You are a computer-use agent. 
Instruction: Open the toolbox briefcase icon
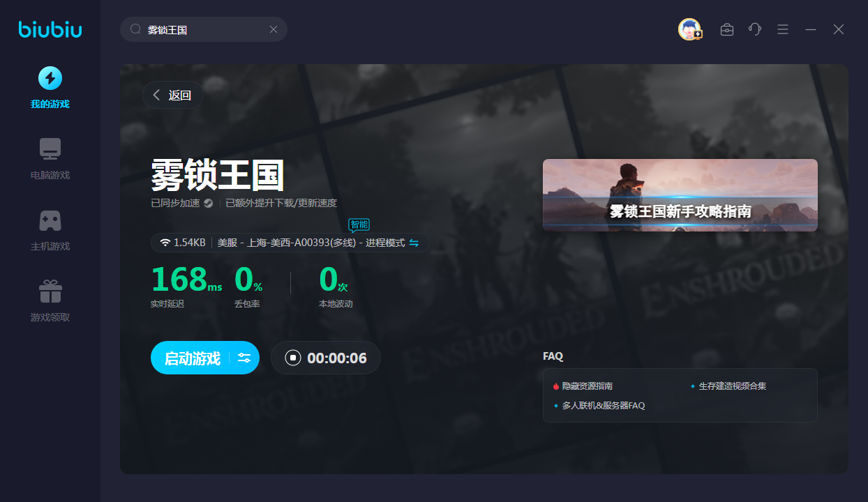click(727, 29)
